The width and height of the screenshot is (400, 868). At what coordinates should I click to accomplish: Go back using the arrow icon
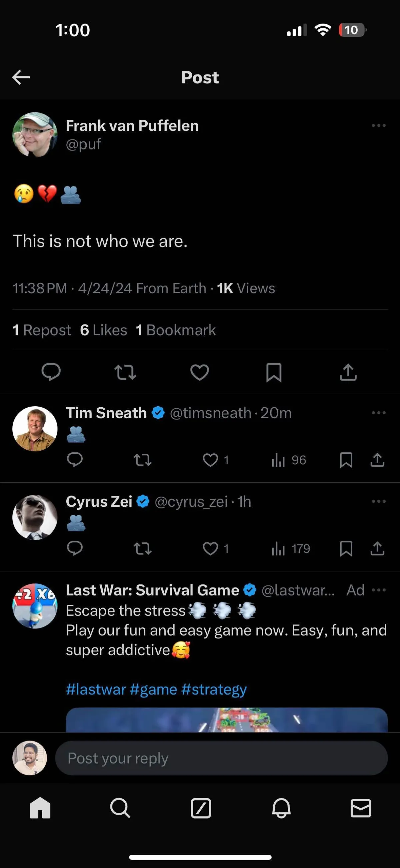[x=21, y=77]
